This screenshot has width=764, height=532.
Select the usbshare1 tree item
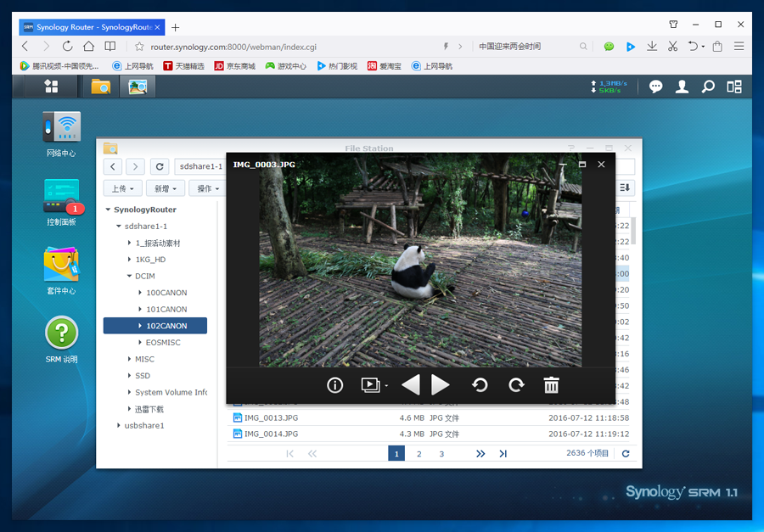(x=144, y=425)
